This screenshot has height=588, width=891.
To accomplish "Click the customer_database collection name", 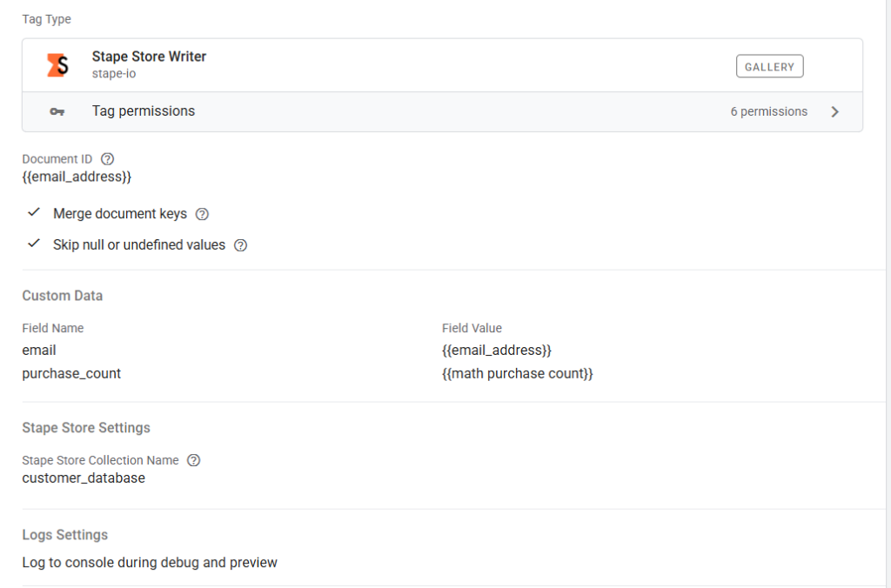I will pos(84,478).
